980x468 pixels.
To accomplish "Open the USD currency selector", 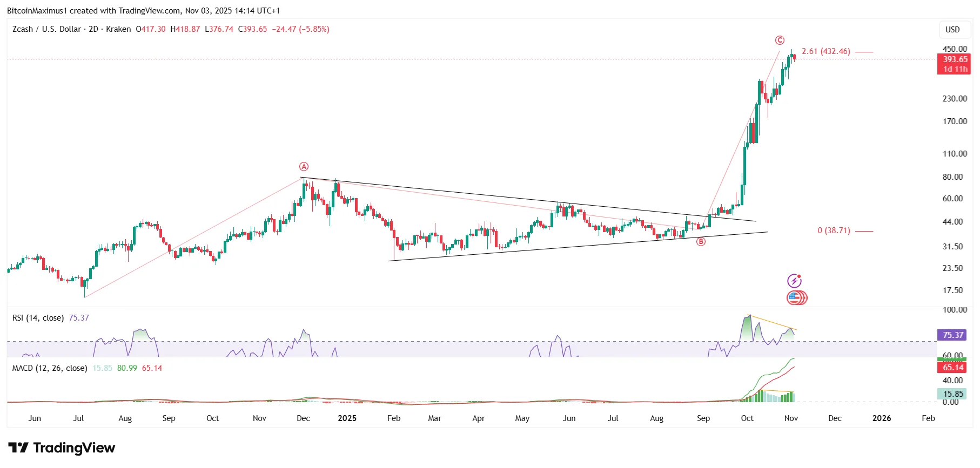I will (x=952, y=30).
